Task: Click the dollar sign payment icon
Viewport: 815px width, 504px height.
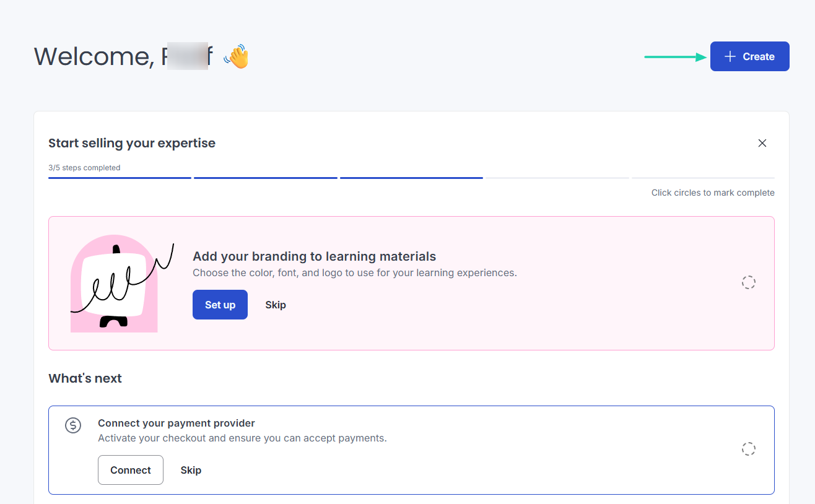Action: tap(73, 425)
